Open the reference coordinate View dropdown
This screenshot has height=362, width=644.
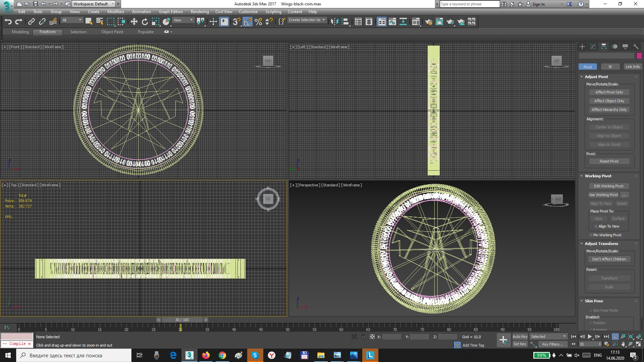point(183,20)
